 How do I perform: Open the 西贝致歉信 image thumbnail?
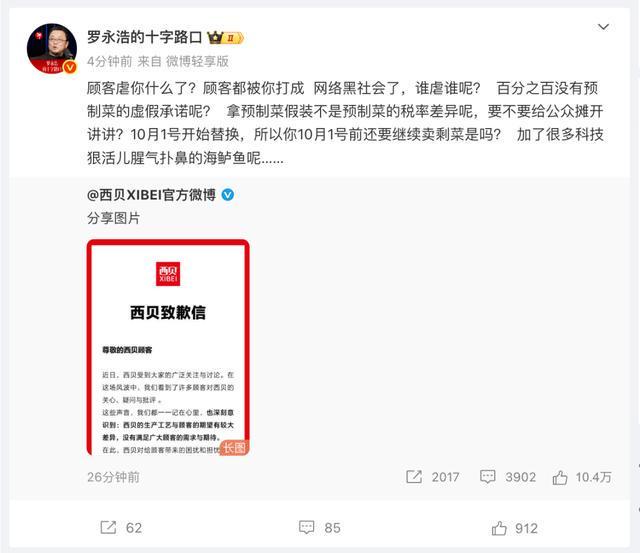168,347
